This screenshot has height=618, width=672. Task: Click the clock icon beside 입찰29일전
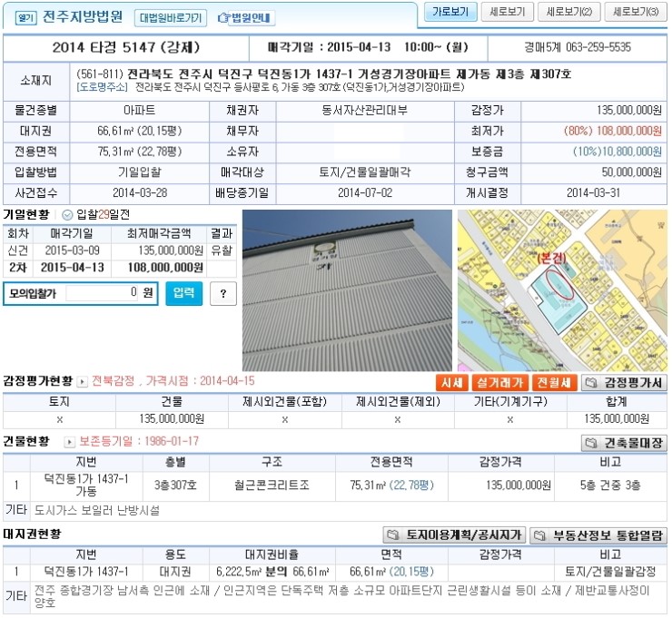point(67,214)
